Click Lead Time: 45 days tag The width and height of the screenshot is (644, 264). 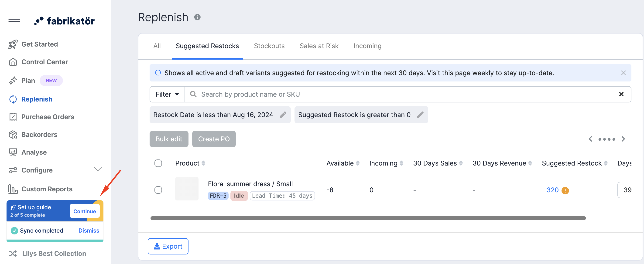(282, 196)
